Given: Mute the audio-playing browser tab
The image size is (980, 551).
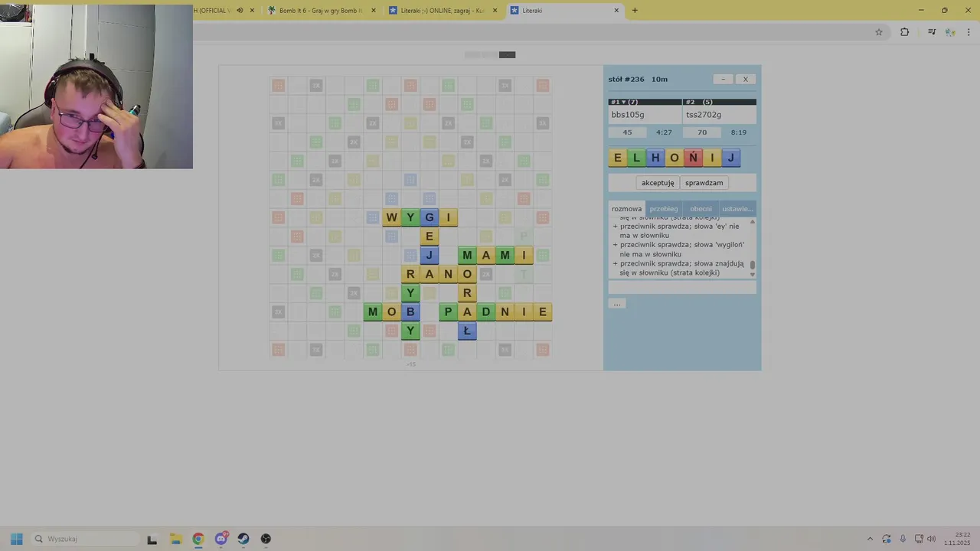Looking at the screenshot, I should 240,11.
